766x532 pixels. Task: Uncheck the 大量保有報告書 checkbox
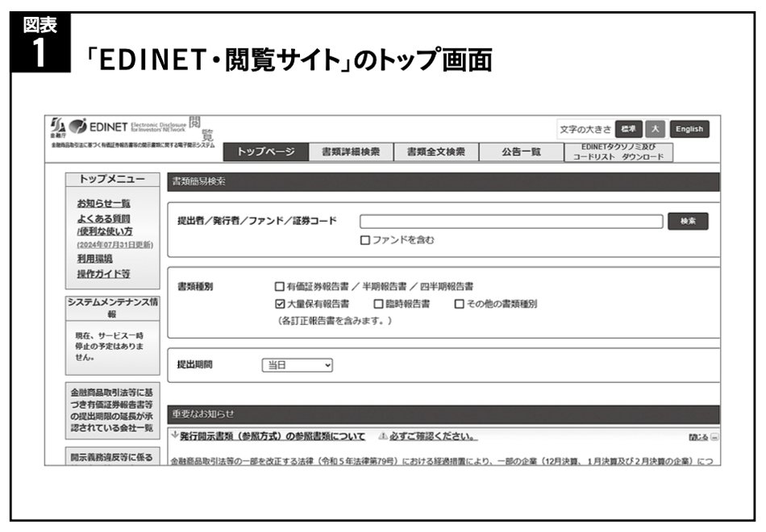280,304
